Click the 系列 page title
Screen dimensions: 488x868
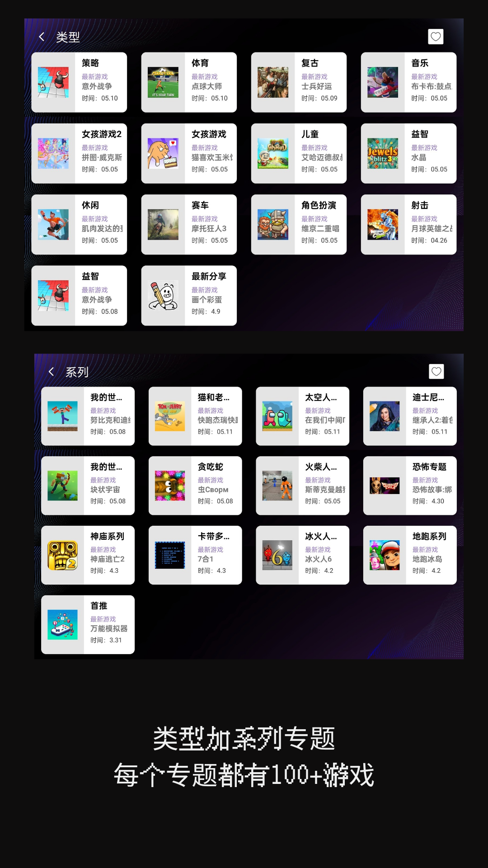pos(77,372)
